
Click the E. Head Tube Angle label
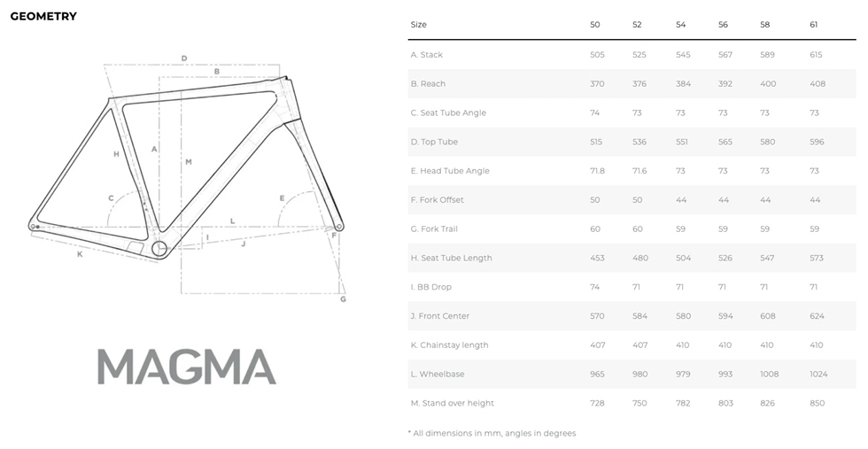tap(450, 171)
